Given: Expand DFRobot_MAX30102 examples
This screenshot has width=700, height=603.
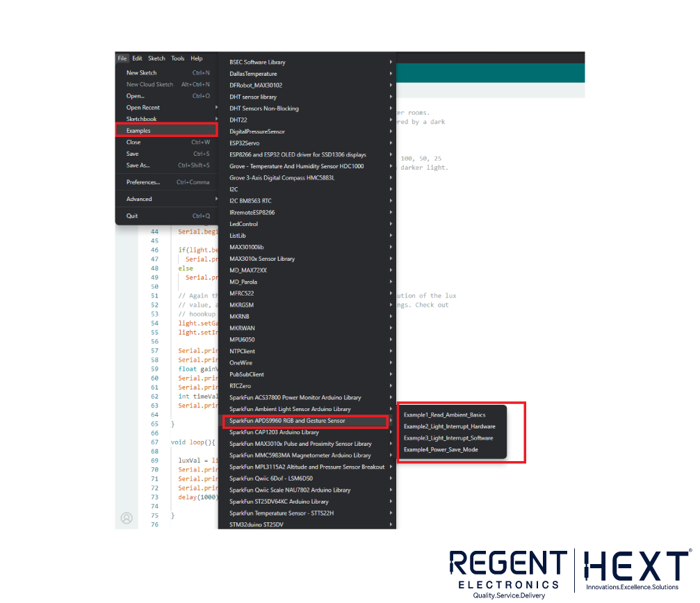Looking at the screenshot, I should (307, 86).
